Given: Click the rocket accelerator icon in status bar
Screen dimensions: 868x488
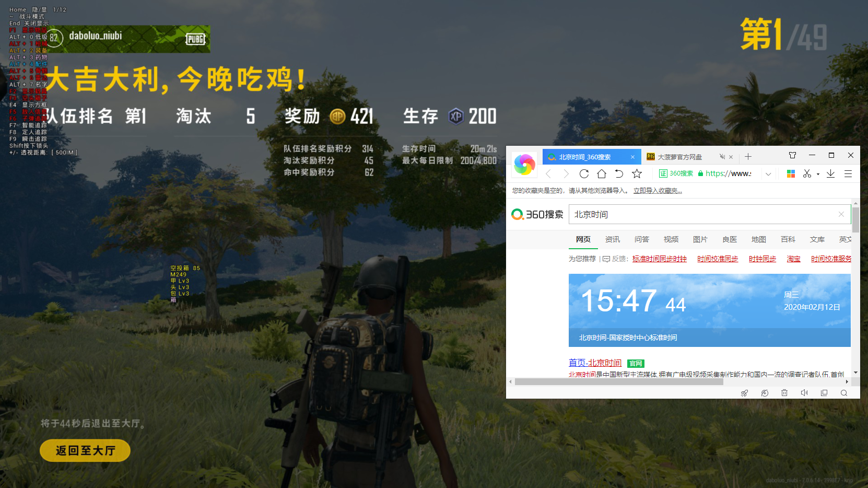Looking at the screenshot, I should [x=744, y=393].
